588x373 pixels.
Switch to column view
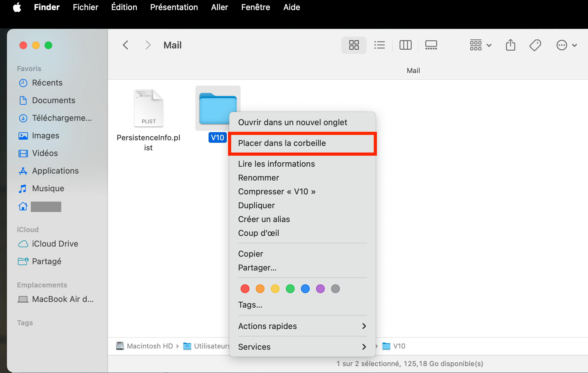point(406,45)
